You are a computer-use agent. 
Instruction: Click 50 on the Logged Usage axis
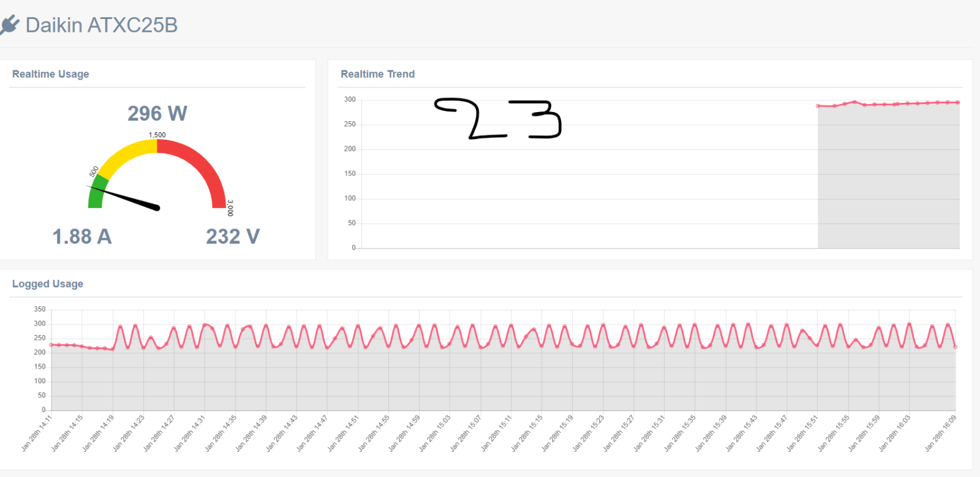point(42,396)
